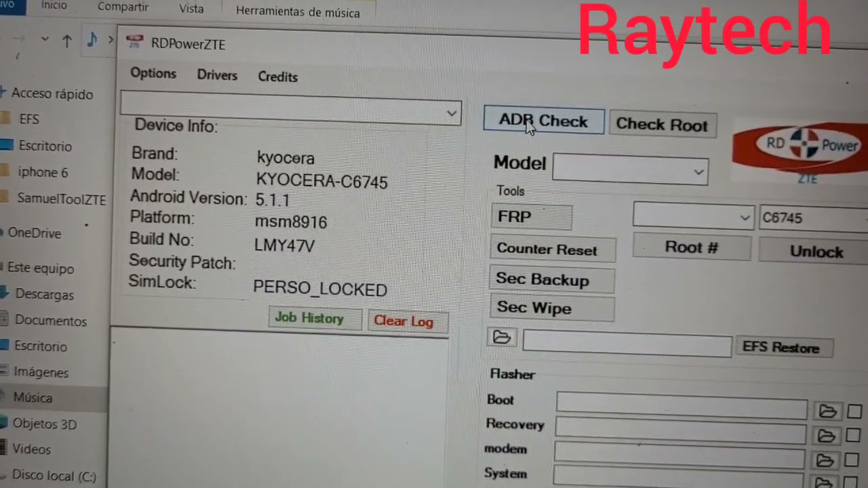Tick the Boot flash checkbox

pos(855,411)
